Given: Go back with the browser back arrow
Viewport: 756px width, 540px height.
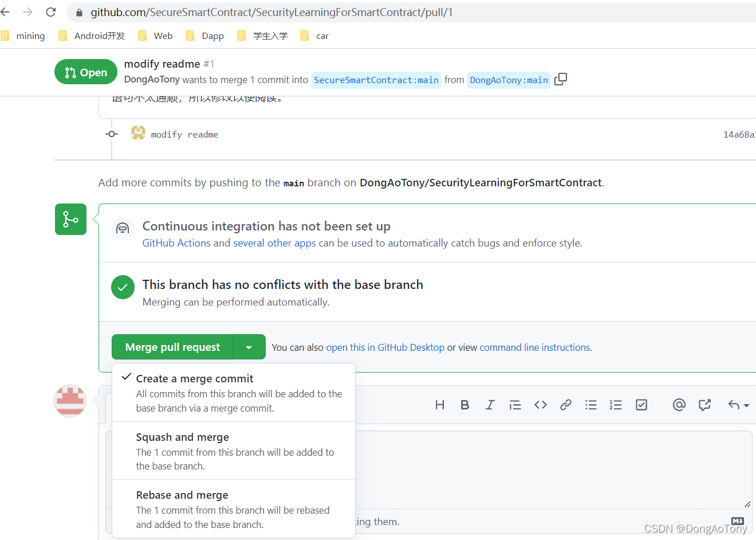Looking at the screenshot, I should [5, 12].
